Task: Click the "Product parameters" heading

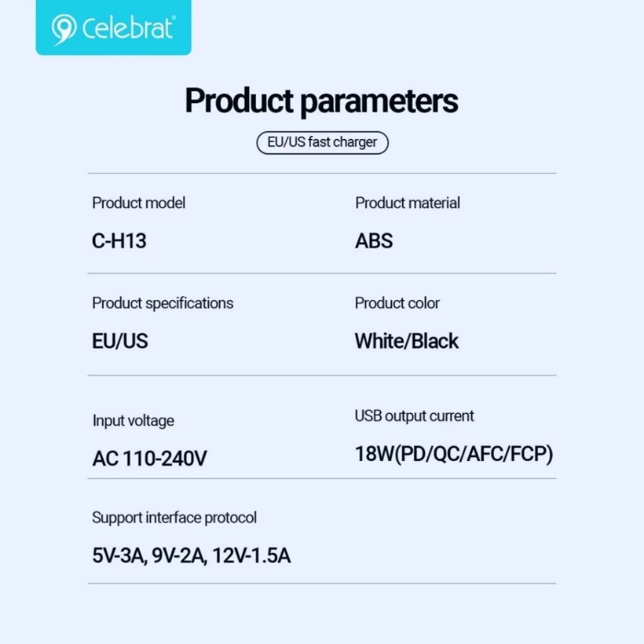Action: coord(321,101)
